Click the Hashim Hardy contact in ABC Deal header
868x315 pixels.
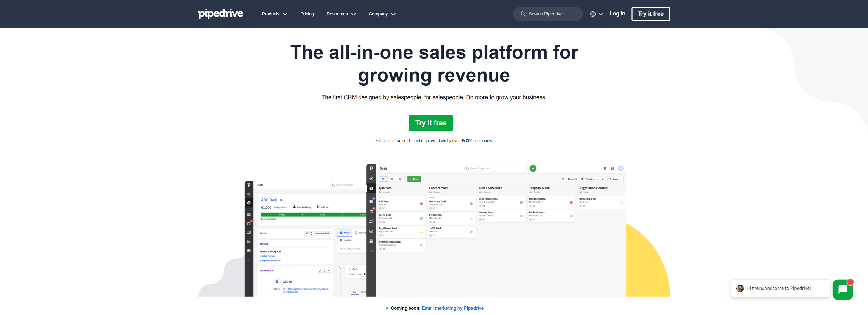click(302, 207)
